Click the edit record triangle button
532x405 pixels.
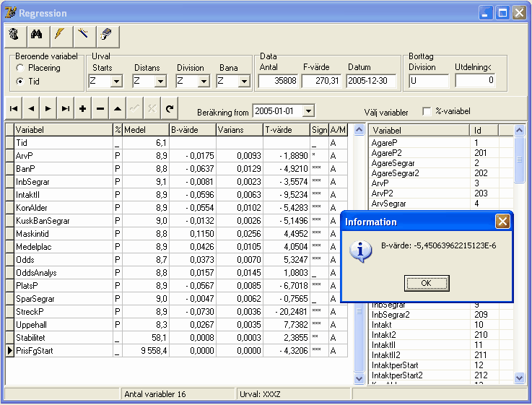click(x=118, y=108)
